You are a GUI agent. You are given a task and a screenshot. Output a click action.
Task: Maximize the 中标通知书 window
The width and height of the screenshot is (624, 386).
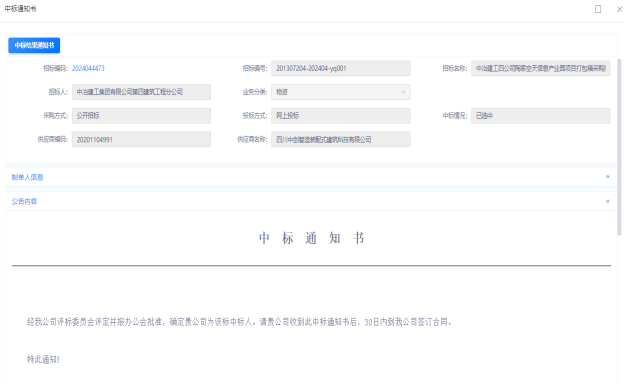click(x=598, y=9)
